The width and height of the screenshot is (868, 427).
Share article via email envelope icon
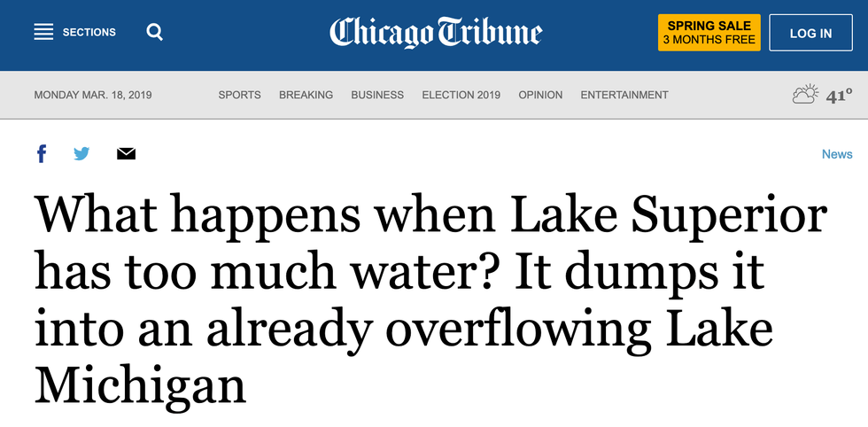[126, 154]
